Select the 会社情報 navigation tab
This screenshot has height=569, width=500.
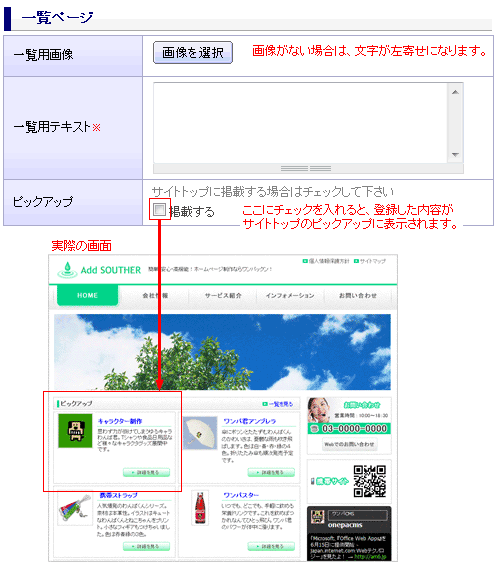point(155,295)
